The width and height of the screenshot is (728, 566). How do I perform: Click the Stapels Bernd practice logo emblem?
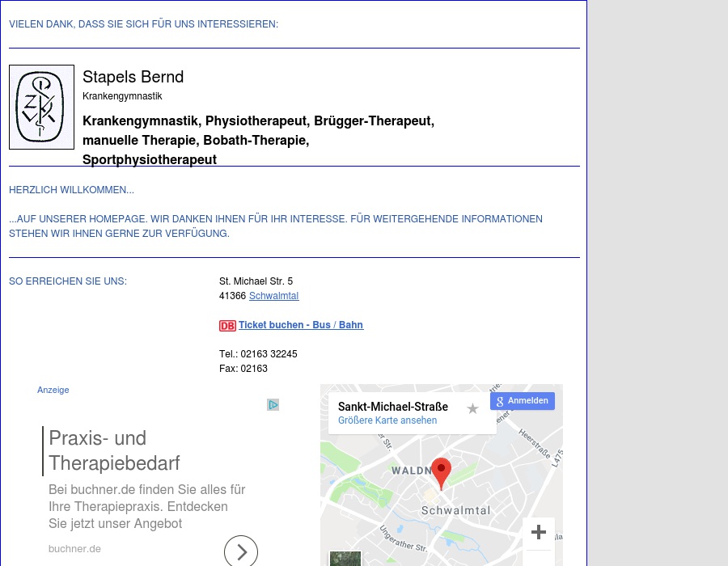41,107
